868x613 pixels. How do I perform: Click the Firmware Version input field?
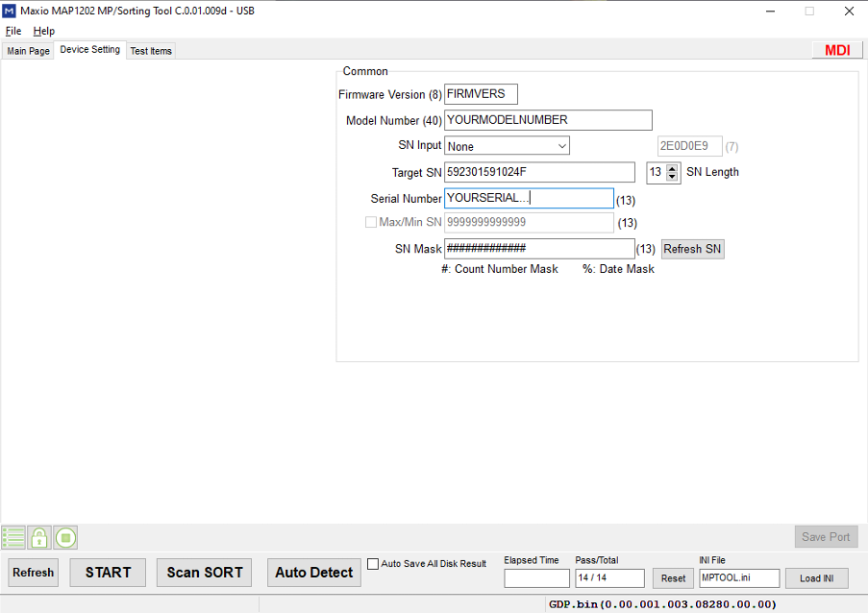point(481,94)
